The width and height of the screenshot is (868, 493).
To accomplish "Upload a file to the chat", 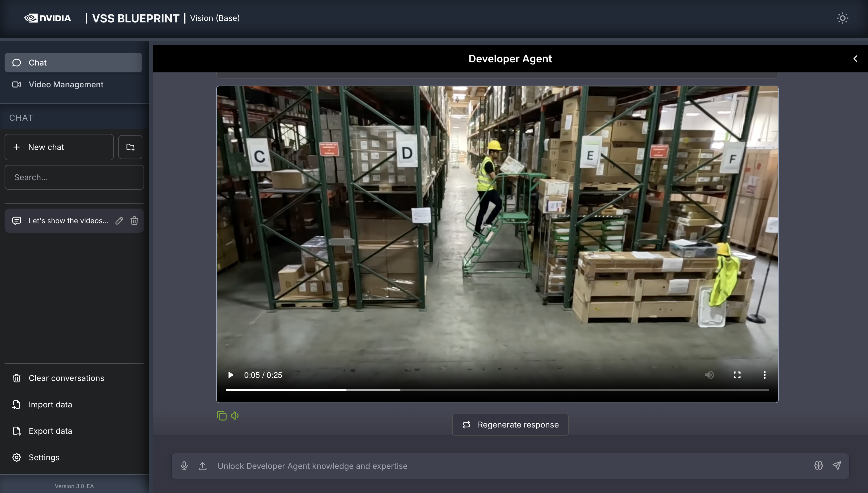I will (x=203, y=466).
